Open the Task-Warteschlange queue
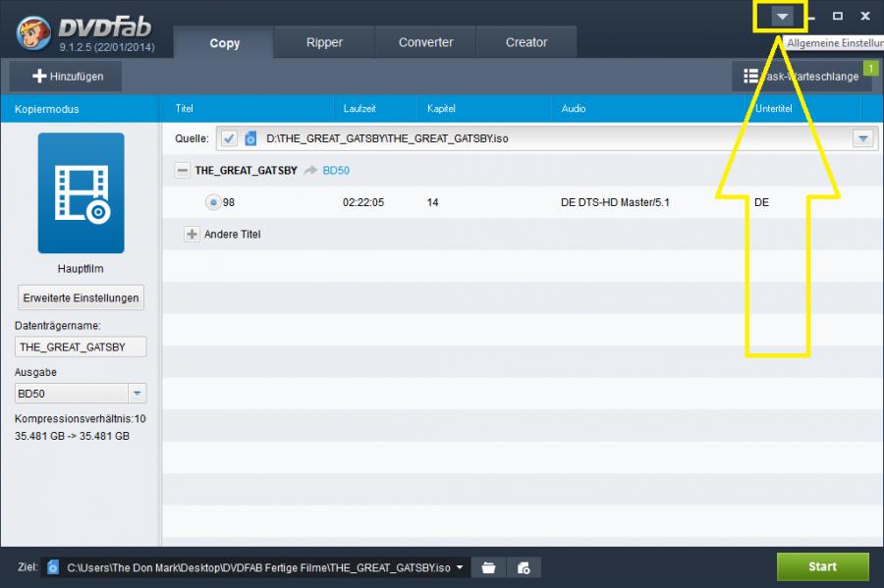Image resolution: width=884 pixels, height=588 pixels. point(801,76)
